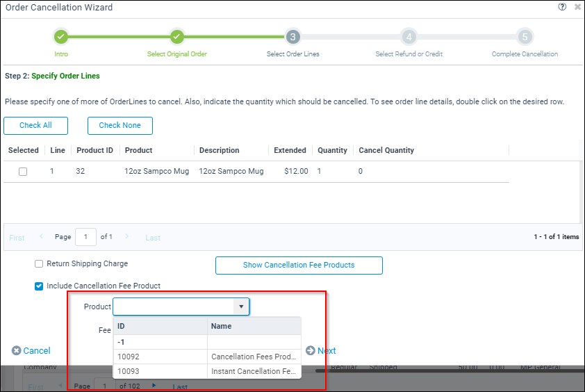Image resolution: width=585 pixels, height=392 pixels.
Task: Click step 3 Select Order Lines circle
Action: tap(293, 37)
